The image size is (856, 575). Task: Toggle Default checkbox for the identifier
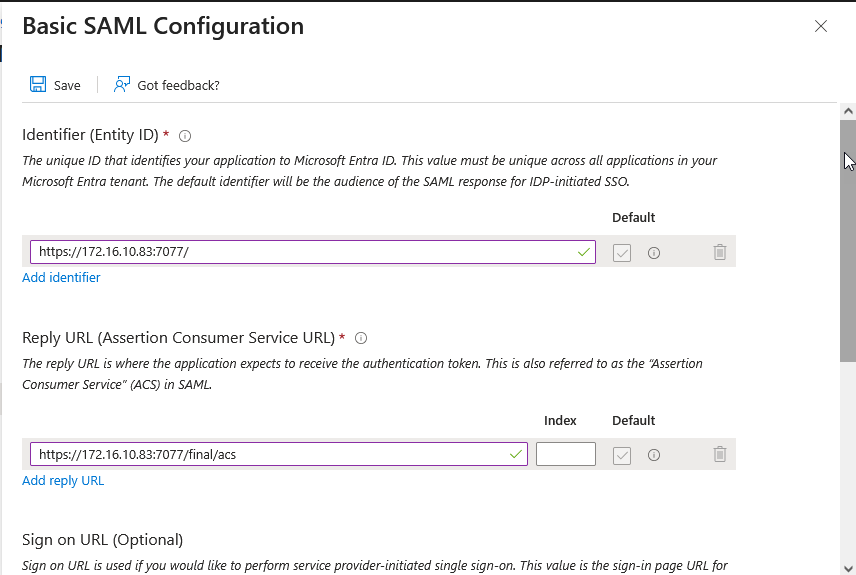pos(622,253)
